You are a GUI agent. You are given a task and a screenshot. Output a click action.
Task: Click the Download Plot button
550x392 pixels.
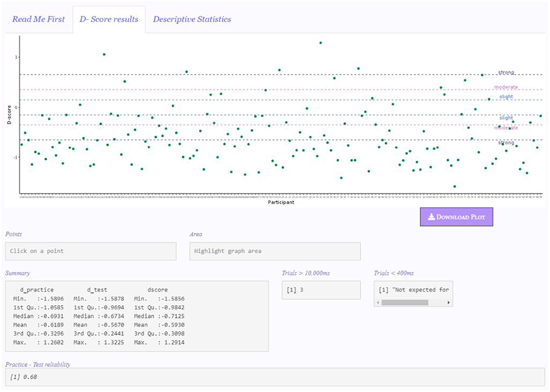456,217
